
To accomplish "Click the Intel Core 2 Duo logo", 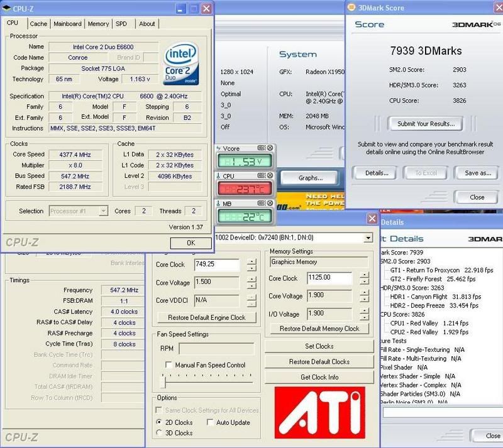I will point(181,64).
